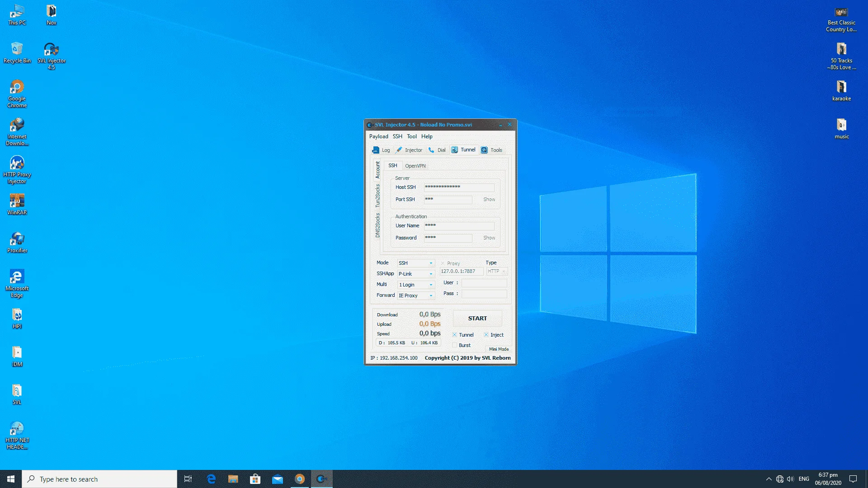Open the Mail app from the taskbar
868x488 pixels.
tap(278, 479)
